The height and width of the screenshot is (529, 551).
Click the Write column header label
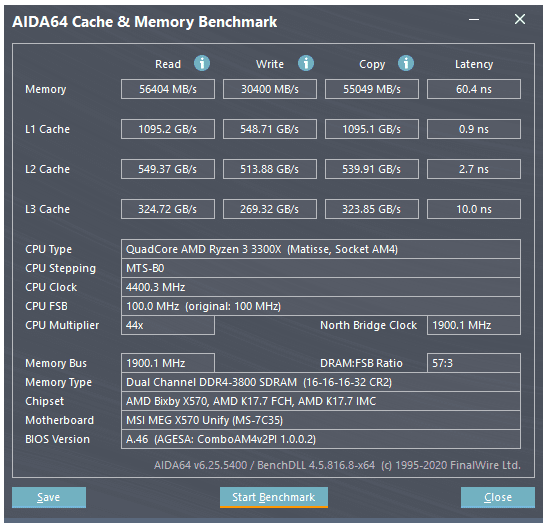[x=270, y=64]
